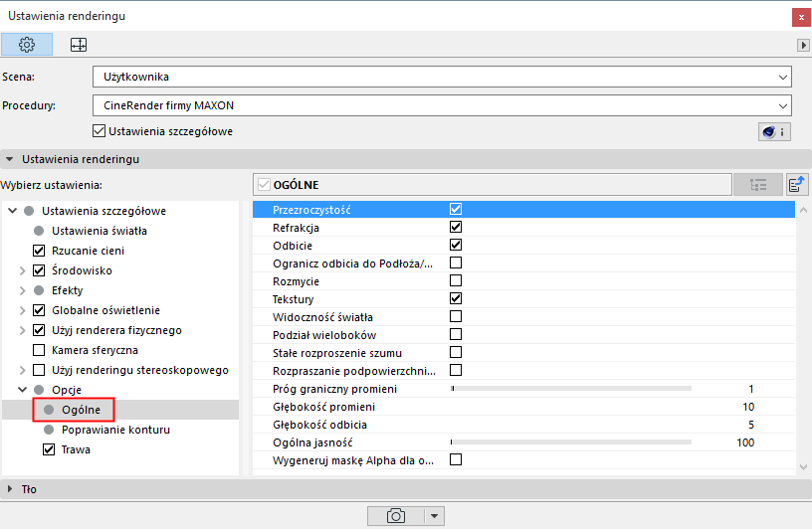This screenshot has height=529, width=812.
Task: Toggle Rzucanie cieni checkbox
Action: tap(39, 251)
